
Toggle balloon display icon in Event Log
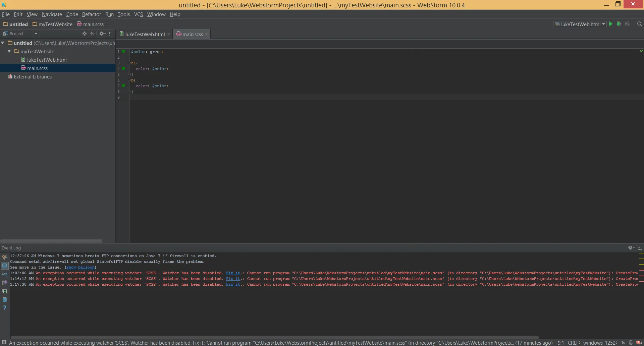[5, 266]
